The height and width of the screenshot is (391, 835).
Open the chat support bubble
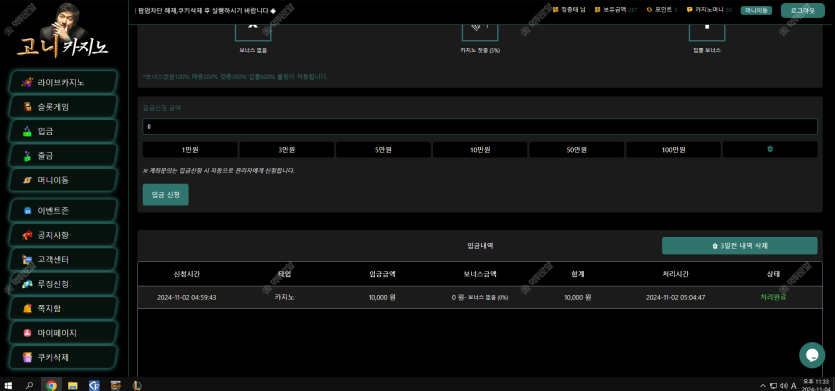point(812,355)
